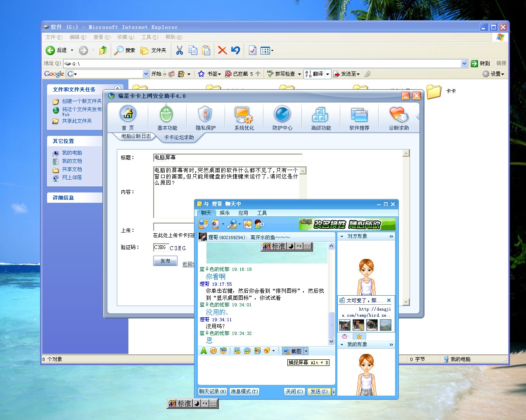The height and width of the screenshot is (420, 526).
Task: Click the red X delete icon in Explorer toolbar
Action: [222, 50]
